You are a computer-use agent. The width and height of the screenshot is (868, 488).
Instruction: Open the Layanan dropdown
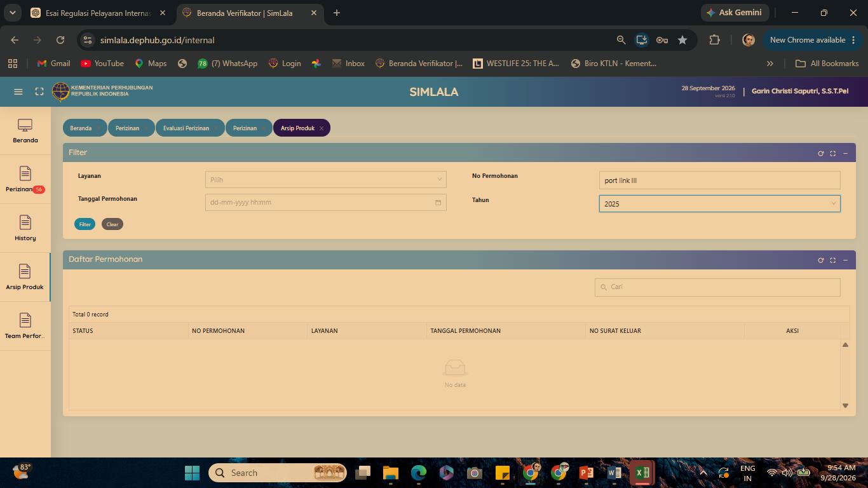325,180
